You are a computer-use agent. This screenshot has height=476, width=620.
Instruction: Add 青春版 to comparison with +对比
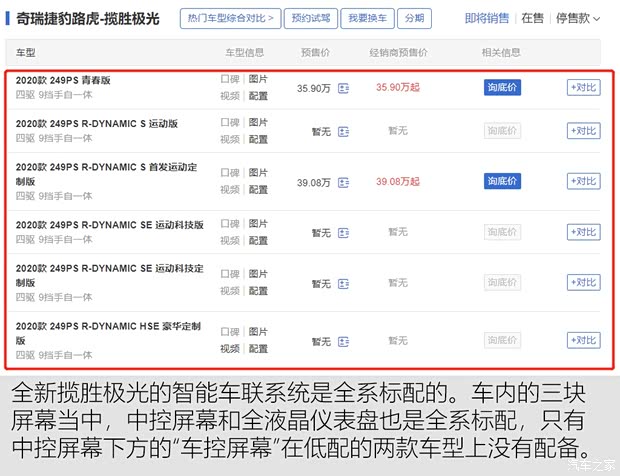[x=583, y=88]
